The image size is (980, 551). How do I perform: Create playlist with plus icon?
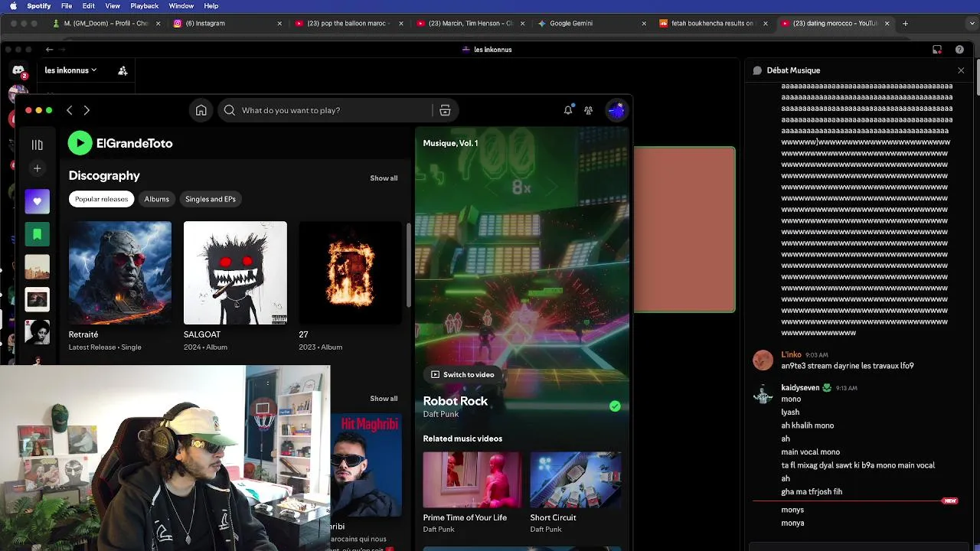37,168
